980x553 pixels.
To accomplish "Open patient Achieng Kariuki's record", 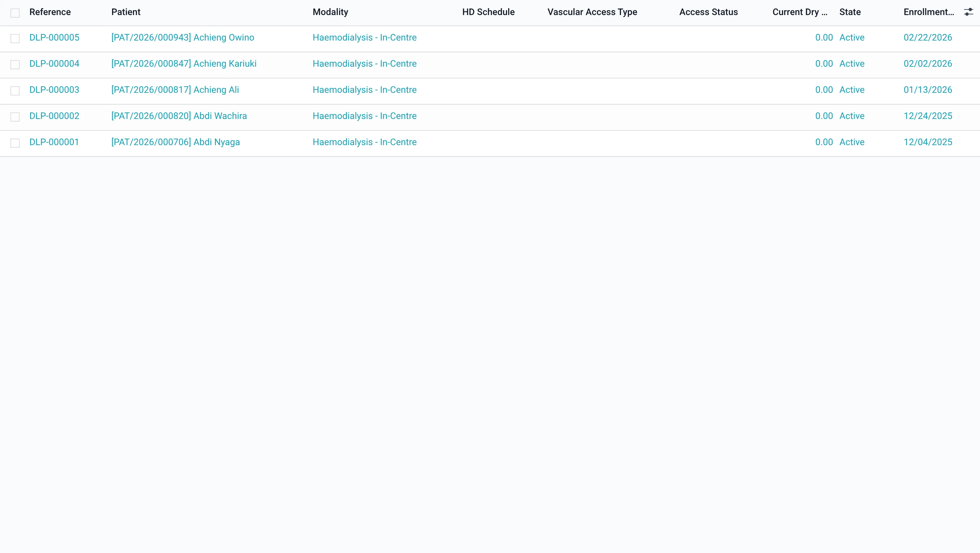I will coord(184,64).
